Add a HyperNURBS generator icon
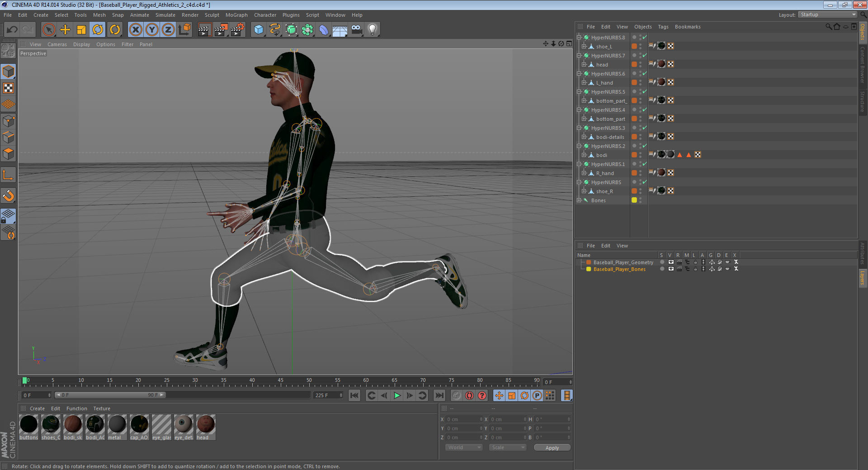Image resolution: width=868 pixels, height=470 pixels. (291, 30)
